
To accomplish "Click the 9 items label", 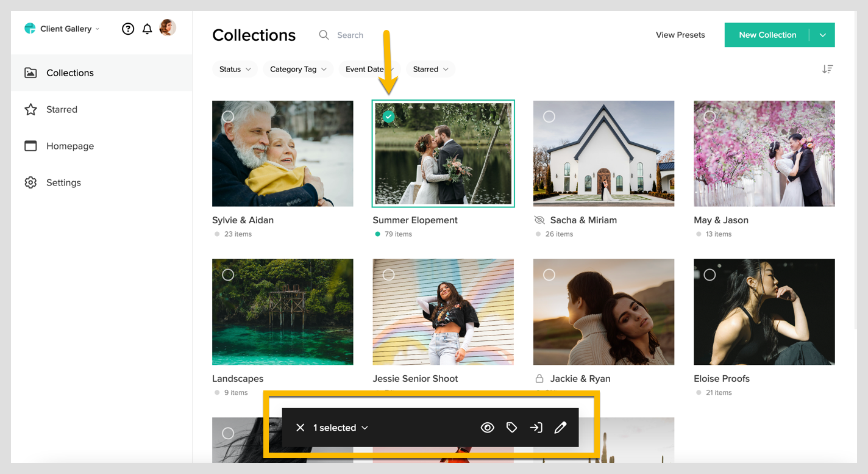I will 236,393.
